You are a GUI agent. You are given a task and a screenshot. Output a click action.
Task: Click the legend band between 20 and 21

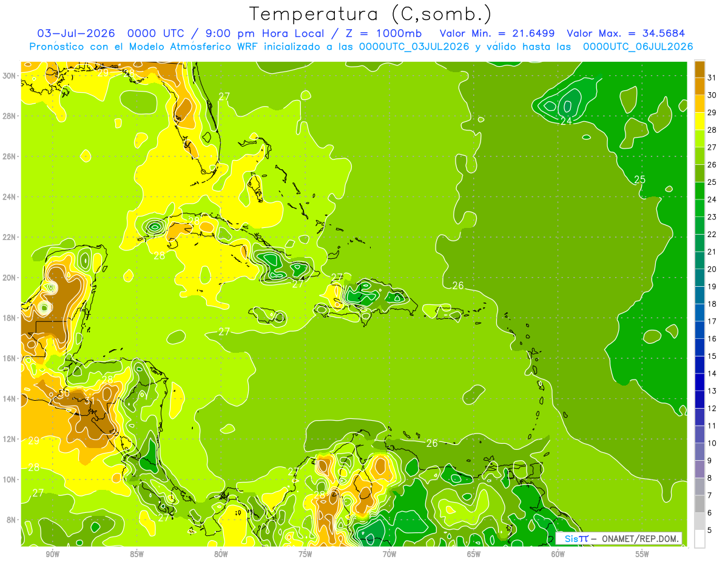699,260
